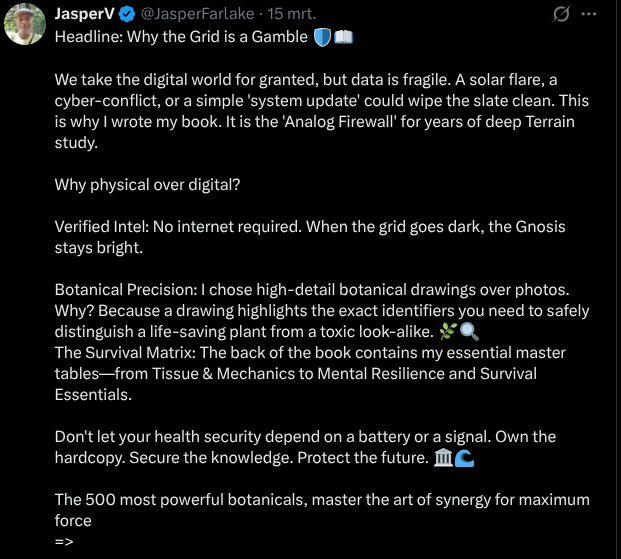Click the Grok icon on the post

click(562, 15)
